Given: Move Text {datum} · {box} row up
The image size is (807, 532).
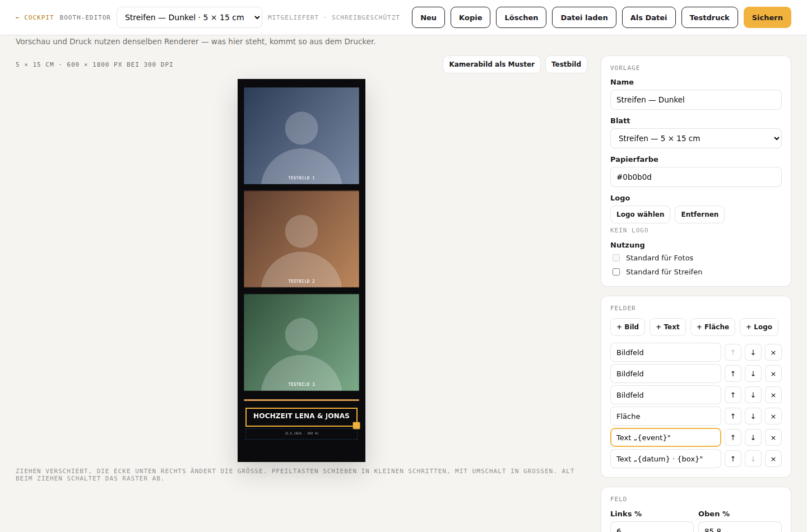Looking at the screenshot, I should (732, 459).
